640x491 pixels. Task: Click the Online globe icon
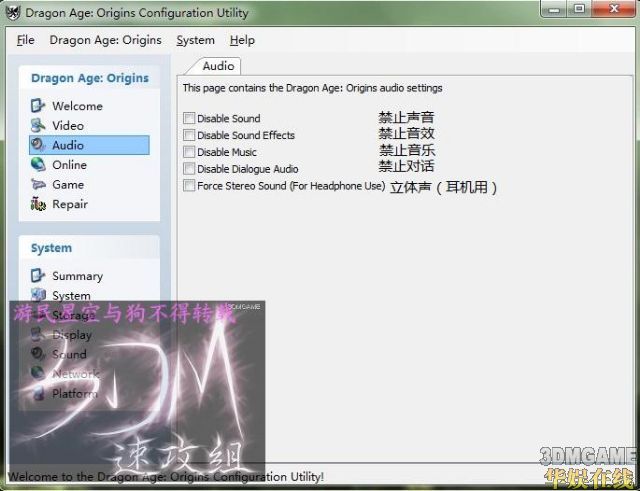coord(38,164)
